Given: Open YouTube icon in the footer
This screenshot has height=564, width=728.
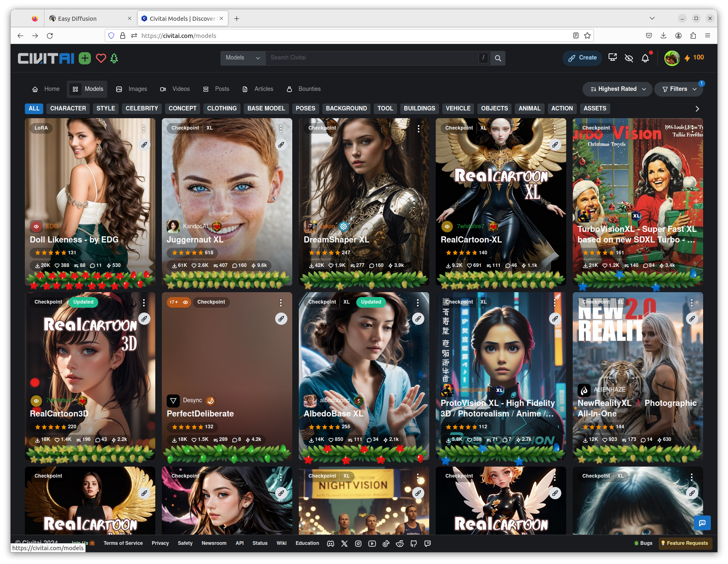Looking at the screenshot, I should point(372,544).
